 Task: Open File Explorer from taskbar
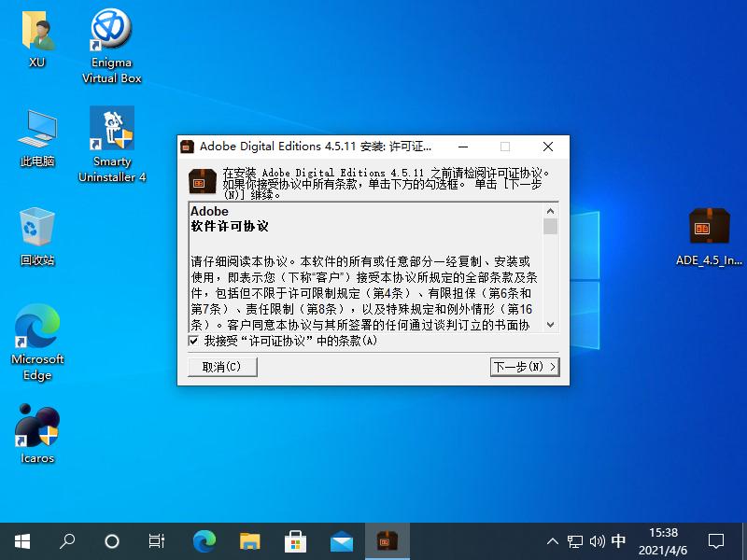point(249,541)
